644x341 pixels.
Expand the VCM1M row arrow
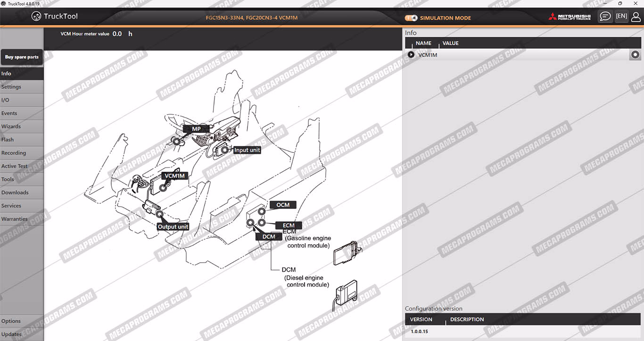(x=411, y=55)
